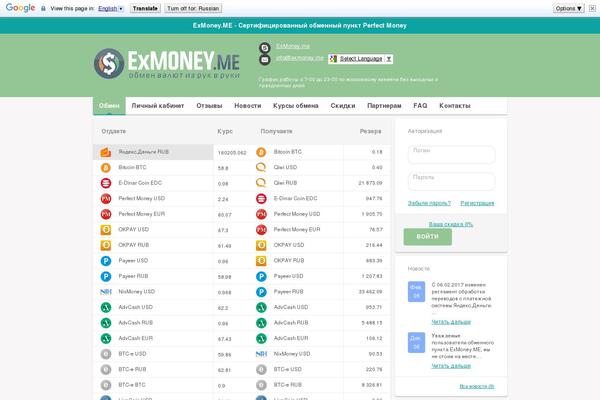Click the Яндекс.Деньги RUB wallet icon
This screenshot has width=600, height=400.
pyautogui.click(x=106, y=152)
